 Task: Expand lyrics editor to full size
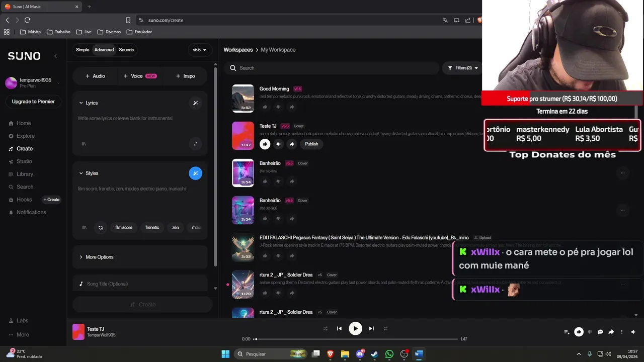click(196, 144)
